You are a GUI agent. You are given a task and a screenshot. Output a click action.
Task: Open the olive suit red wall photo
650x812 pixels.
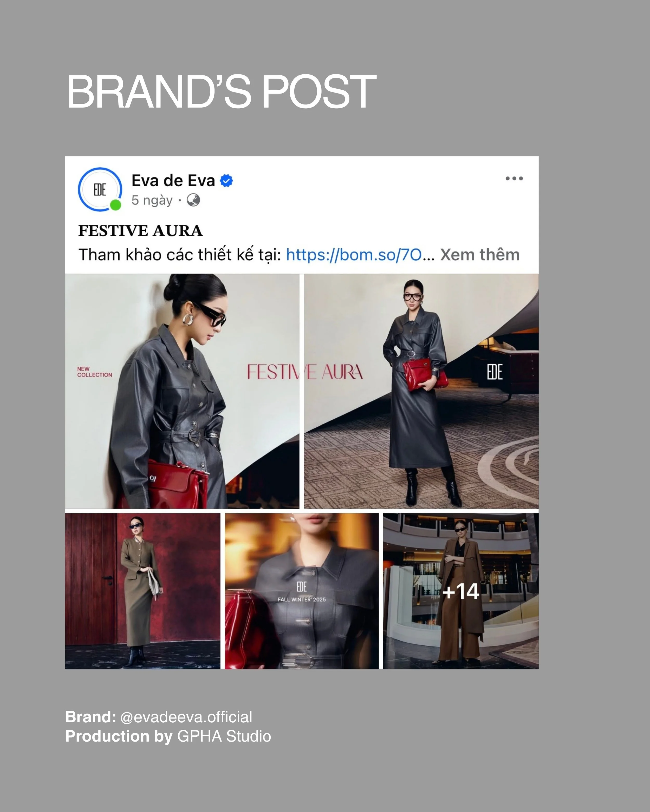[142, 591]
